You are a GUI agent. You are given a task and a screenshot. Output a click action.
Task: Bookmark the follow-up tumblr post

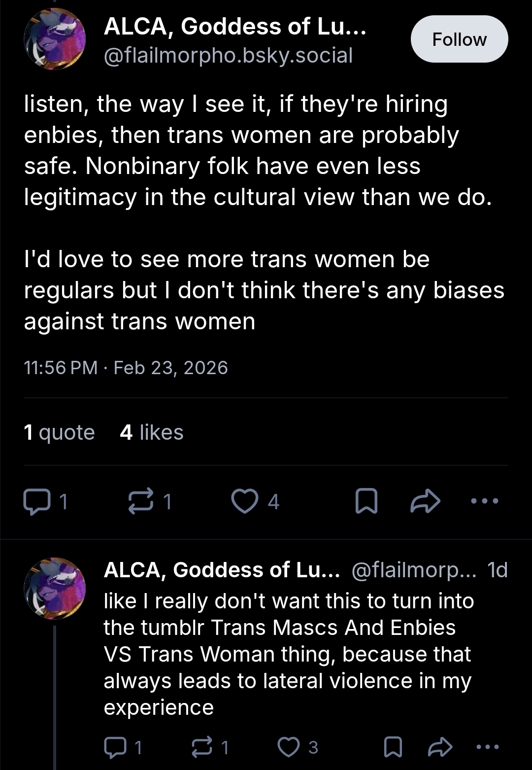(393, 747)
